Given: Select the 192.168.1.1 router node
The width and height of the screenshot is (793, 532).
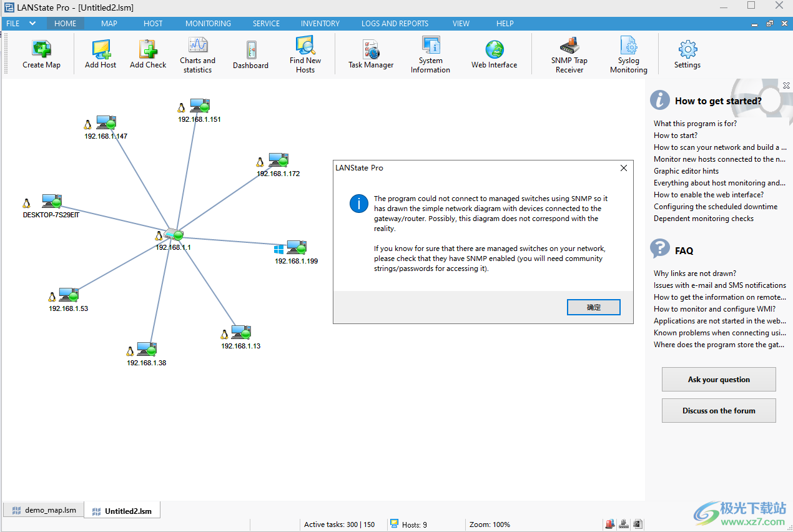Looking at the screenshot, I should pyautogui.click(x=173, y=235).
